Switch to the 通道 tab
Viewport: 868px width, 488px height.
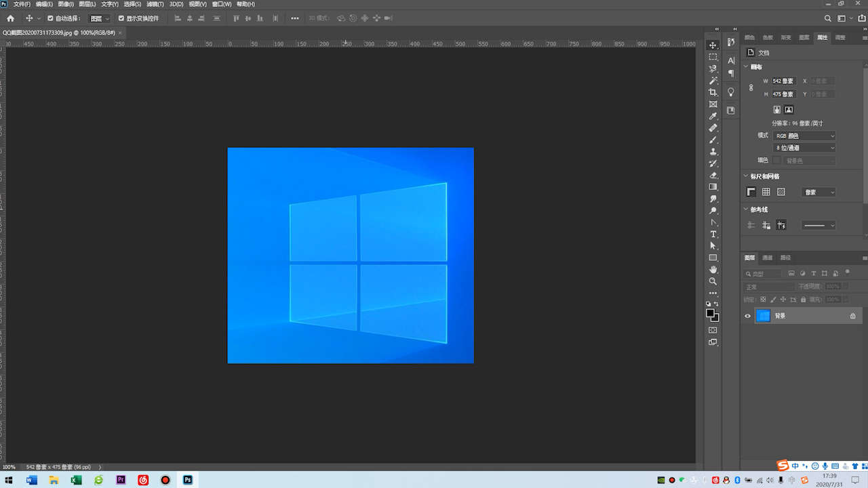click(768, 258)
